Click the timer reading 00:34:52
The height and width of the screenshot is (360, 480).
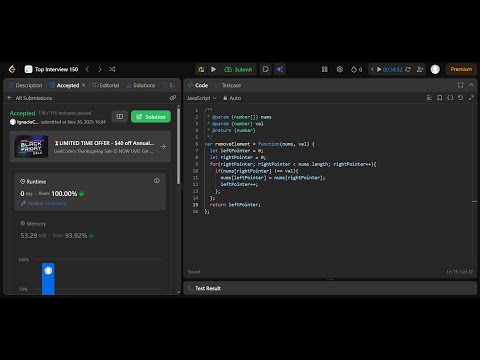click(x=393, y=69)
